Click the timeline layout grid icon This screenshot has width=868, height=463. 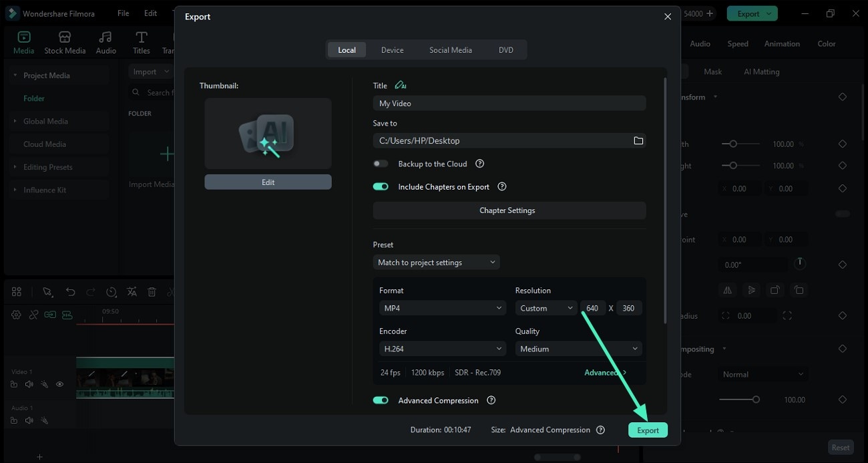coord(17,292)
